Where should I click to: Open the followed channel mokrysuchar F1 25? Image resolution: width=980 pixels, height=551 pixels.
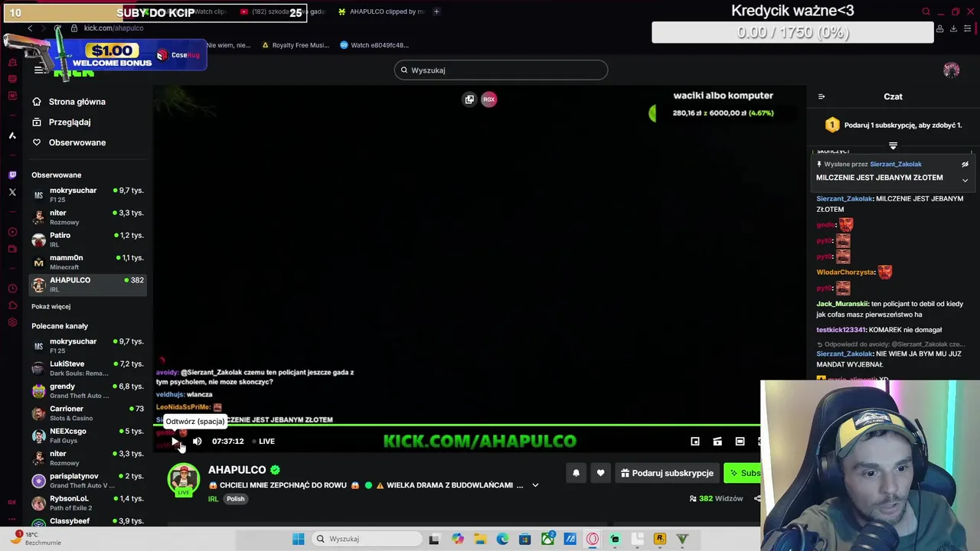click(x=87, y=194)
